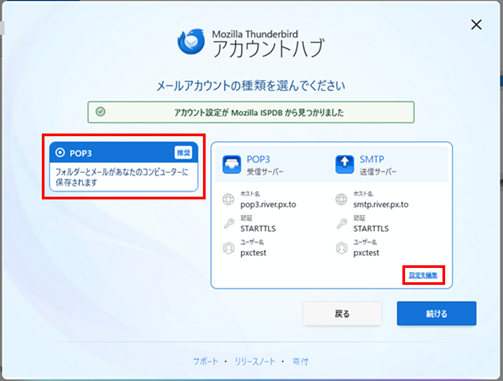
Task: Open the 設定を編集 edit settings link
Action: (423, 275)
